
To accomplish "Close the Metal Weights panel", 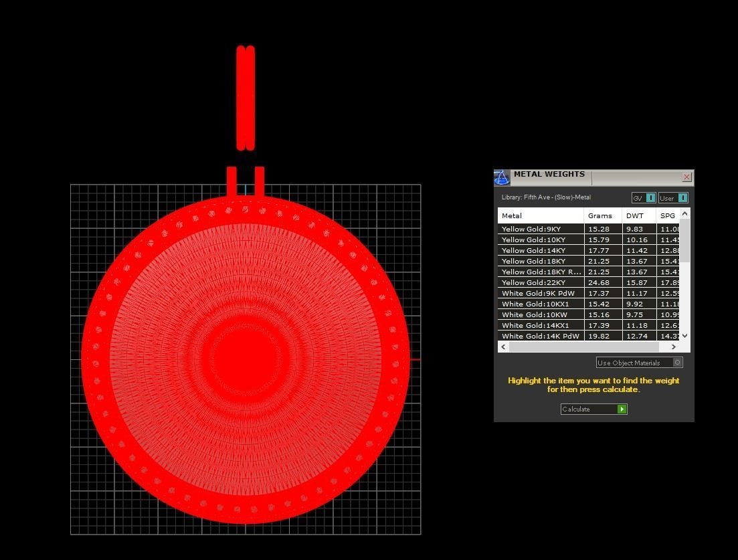I will pos(686,177).
